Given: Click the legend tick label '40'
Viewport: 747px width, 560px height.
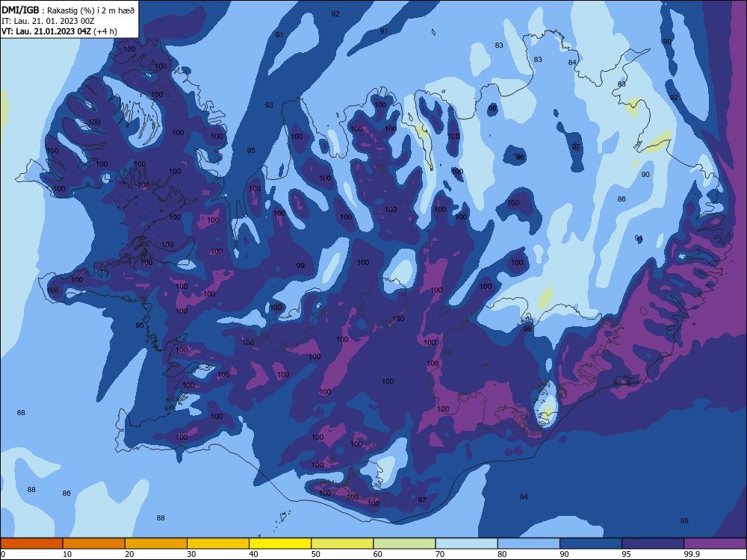Looking at the screenshot, I should (x=253, y=554).
